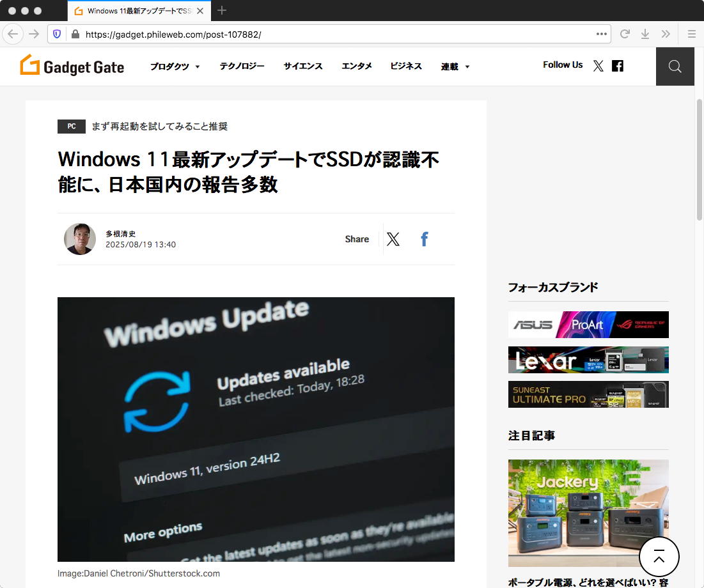Open the Jackery featured article thumbnail

(588, 513)
